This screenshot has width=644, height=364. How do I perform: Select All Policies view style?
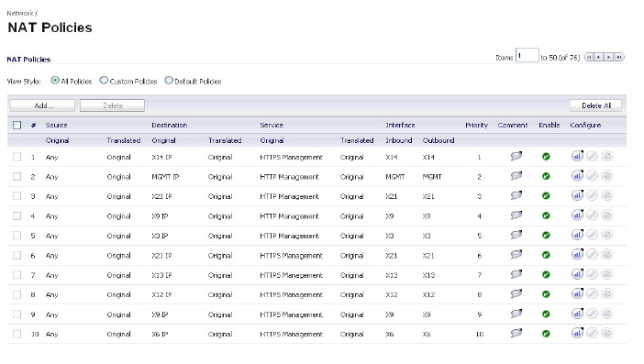55,81
